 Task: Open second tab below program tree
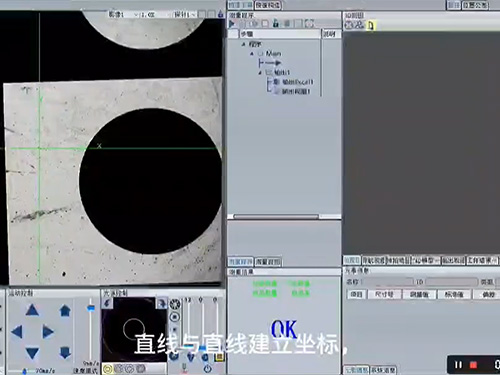coord(268,262)
